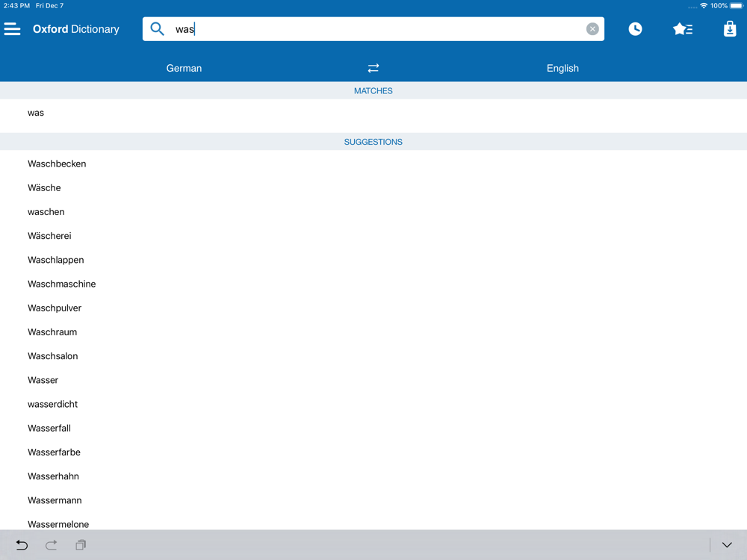Viewport: 747px width, 560px height.
Task: Tap the Wi-Fi status icon
Action: pyautogui.click(x=703, y=6)
